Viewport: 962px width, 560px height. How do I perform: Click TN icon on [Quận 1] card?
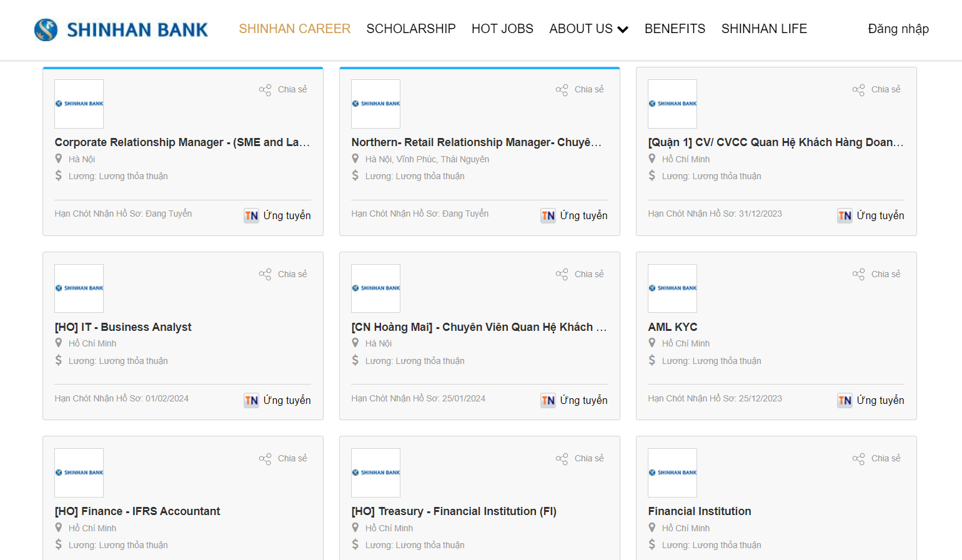click(845, 215)
